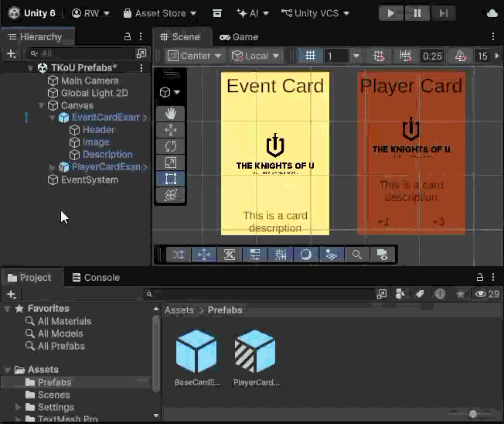The width and height of the screenshot is (504, 424).
Task: Click the Project add (+) button
Action: [12, 294]
